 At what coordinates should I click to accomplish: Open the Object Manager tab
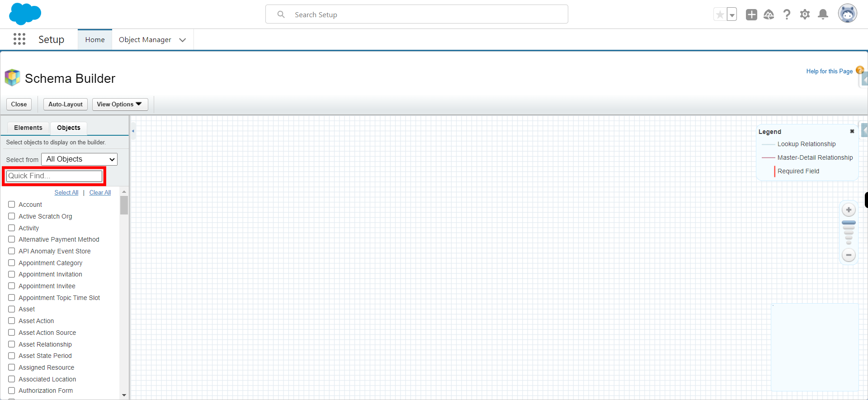coord(145,40)
